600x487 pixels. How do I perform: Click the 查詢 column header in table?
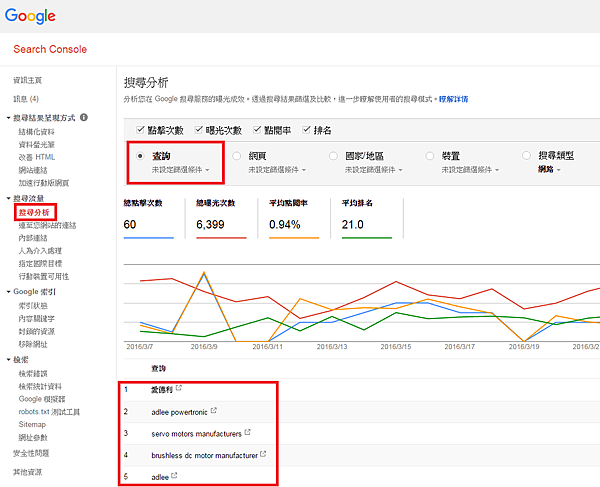coord(158,368)
